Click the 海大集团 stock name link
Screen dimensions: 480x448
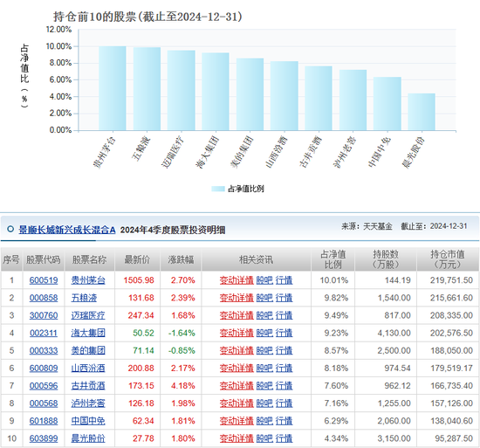tap(88, 333)
